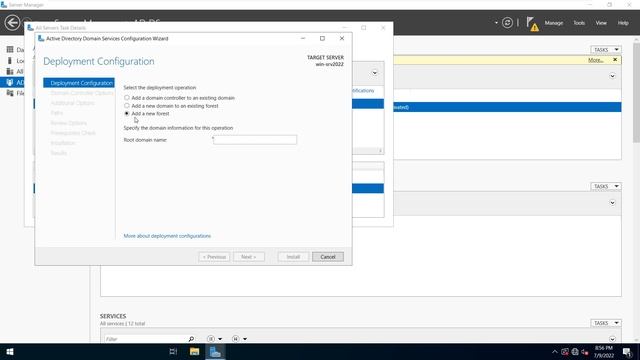
Task: Open More about deployment configurations link
Action: (x=167, y=236)
